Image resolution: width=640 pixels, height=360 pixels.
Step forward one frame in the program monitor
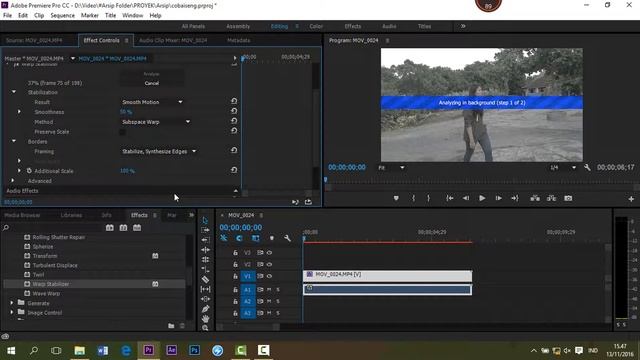(x=498, y=198)
